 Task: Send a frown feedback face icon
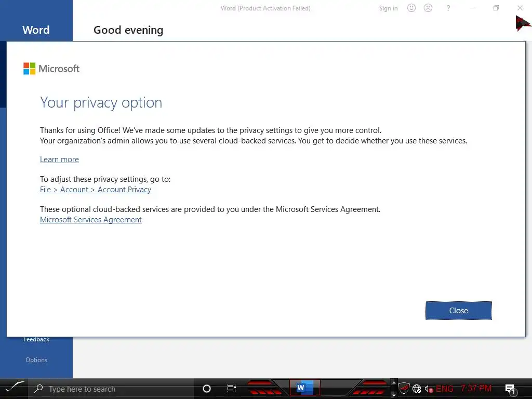coord(428,8)
